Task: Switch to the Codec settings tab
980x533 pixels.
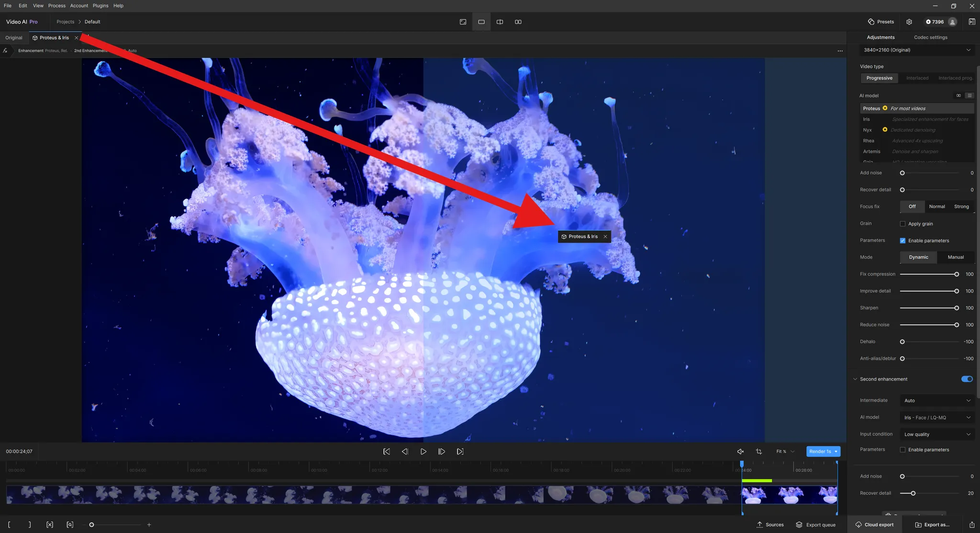Action: click(930, 37)
